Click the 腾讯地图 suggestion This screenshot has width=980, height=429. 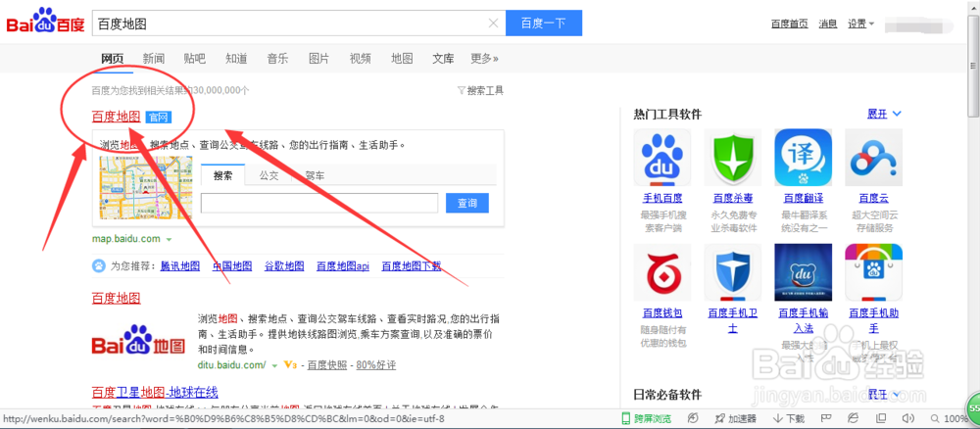[x=180, y=266]
